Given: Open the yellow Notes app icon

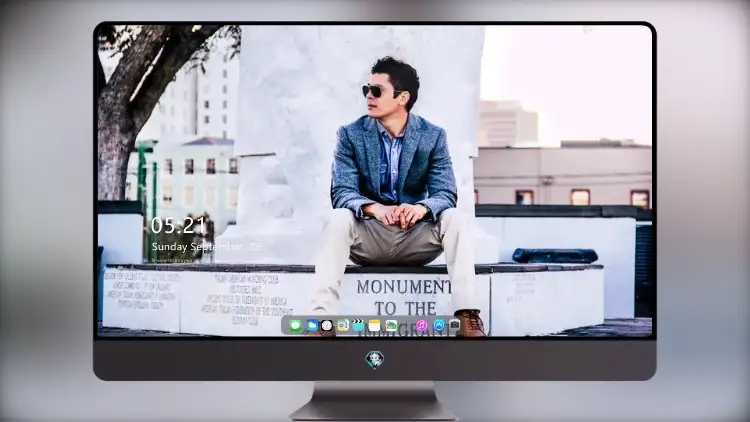Looking at the screenshot, I should click(375, 326).
